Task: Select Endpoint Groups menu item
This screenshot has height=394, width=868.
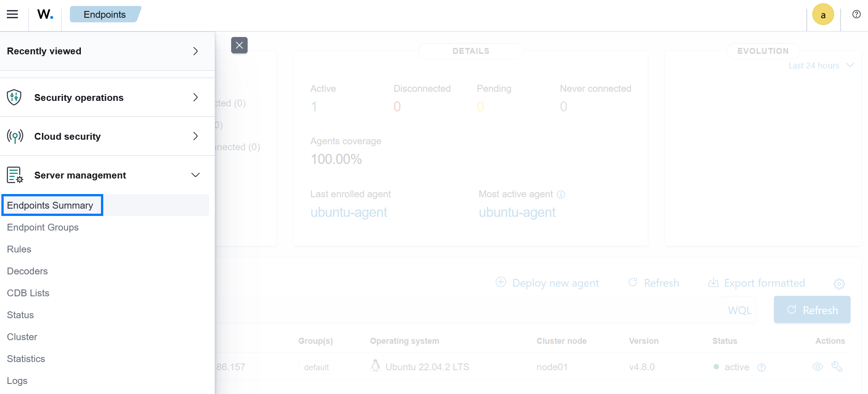Action: tap(43, 227)
